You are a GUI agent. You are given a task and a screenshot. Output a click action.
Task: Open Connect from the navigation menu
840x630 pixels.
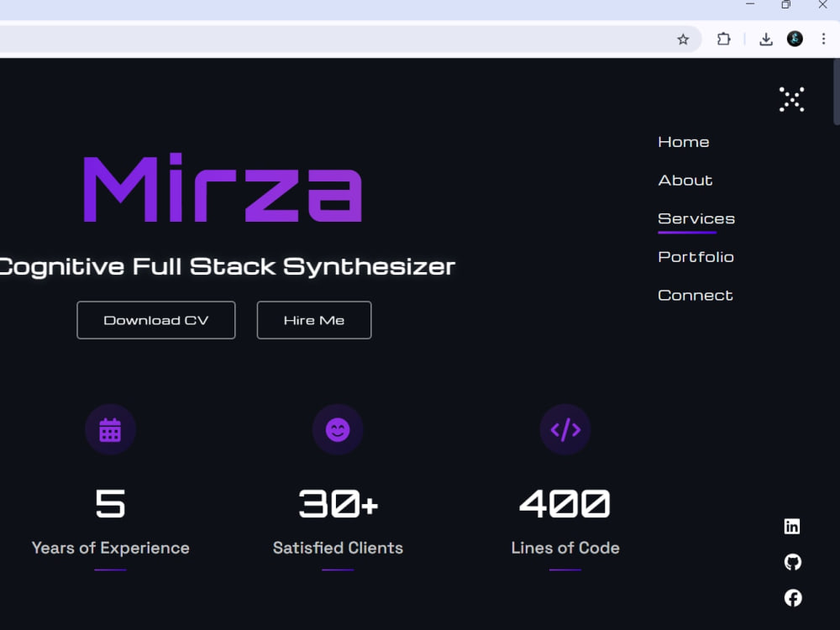click(x=695, y=295)
